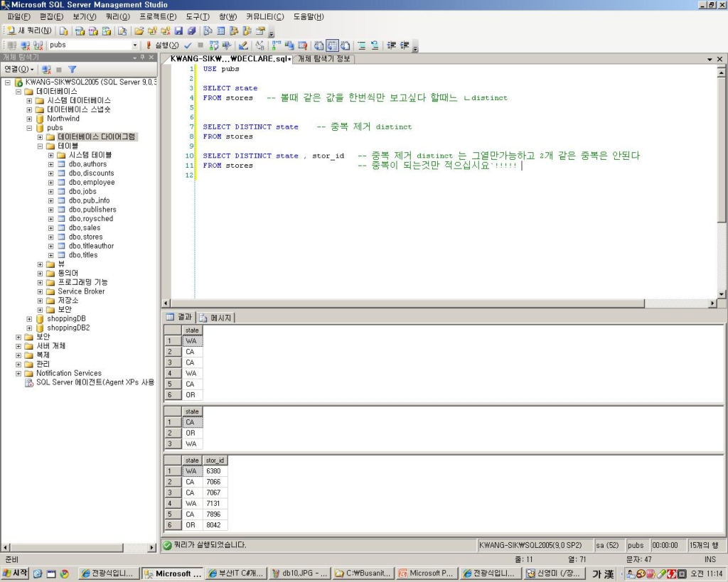Viewport: 728px width, 582px height.
Task: Click the Save All icon
Action: 191,31
